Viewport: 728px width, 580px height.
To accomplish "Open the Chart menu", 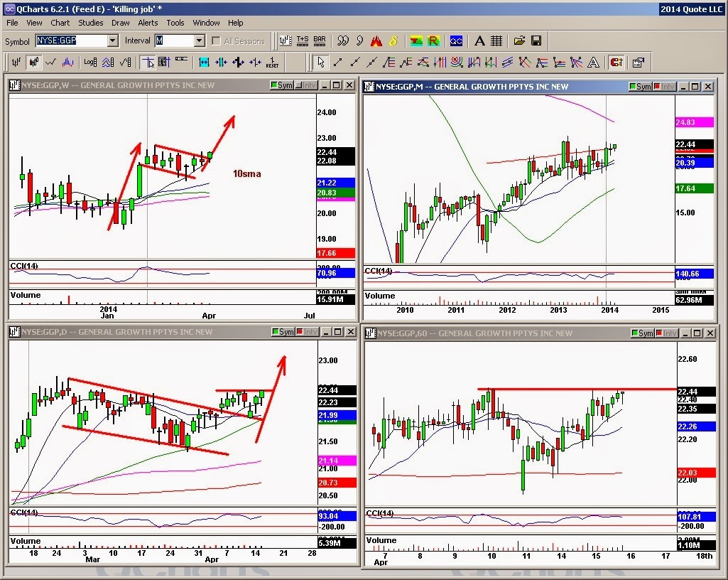I will (x=60, y=23).
